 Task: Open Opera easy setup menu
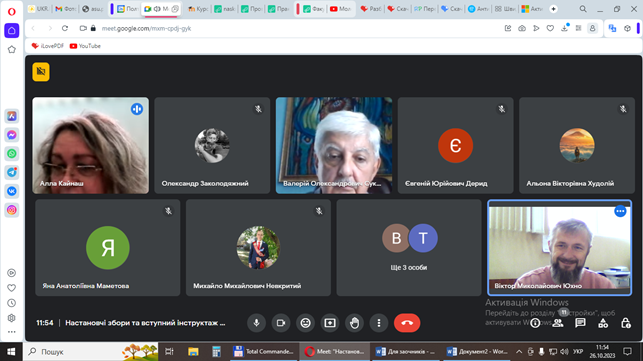[578, 28]
